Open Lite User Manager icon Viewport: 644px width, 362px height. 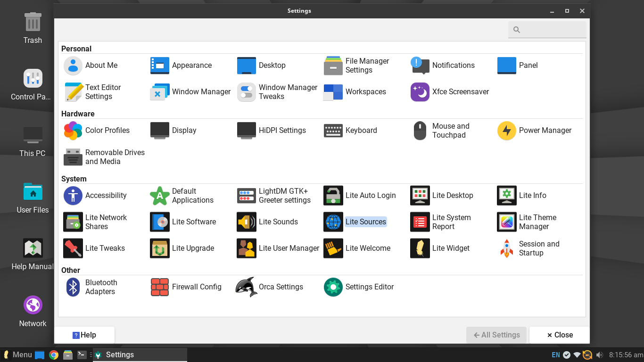point(247,248)
